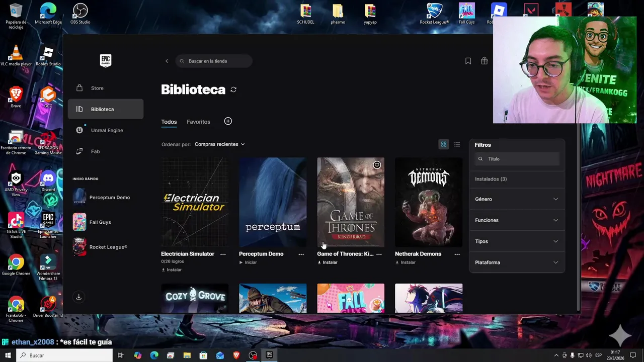The image size is (644, 362).
Task: Open options menu for Electrician Simulator
Action: 223,254
